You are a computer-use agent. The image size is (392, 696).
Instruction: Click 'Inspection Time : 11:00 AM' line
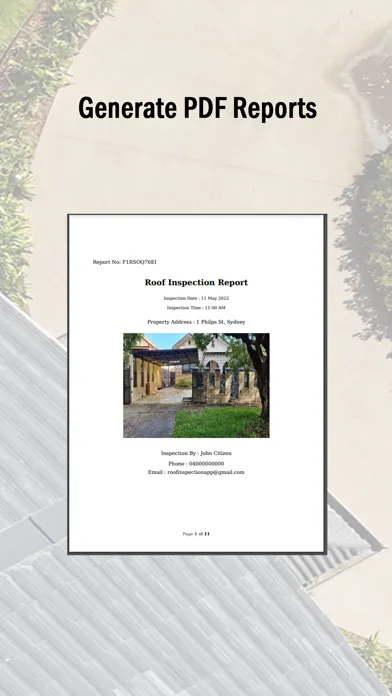(x=196, y=308)
